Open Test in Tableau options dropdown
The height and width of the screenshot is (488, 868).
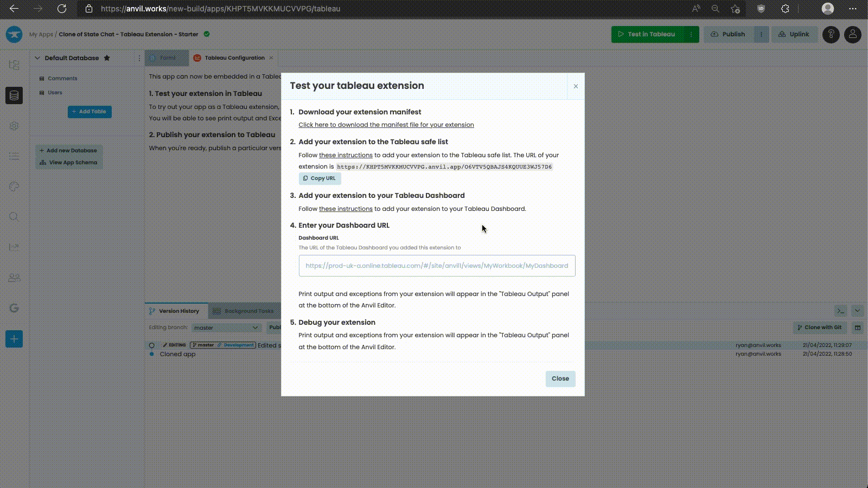[691, 34]
